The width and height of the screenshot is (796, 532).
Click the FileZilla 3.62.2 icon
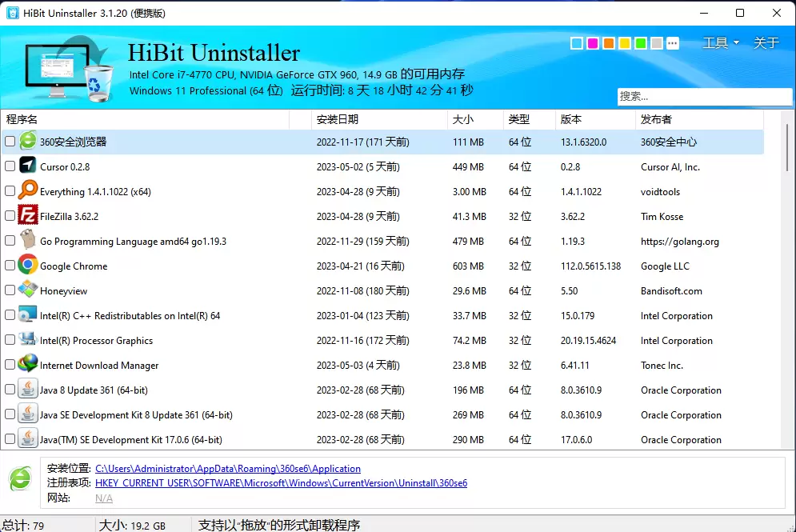[28, 214]
